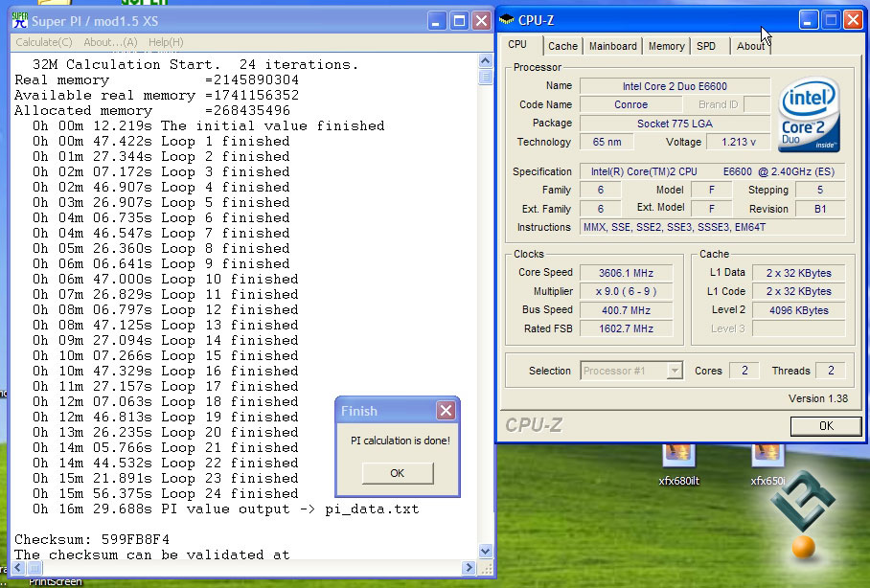Minimize the Super PI window

click(x=437, y=21)
